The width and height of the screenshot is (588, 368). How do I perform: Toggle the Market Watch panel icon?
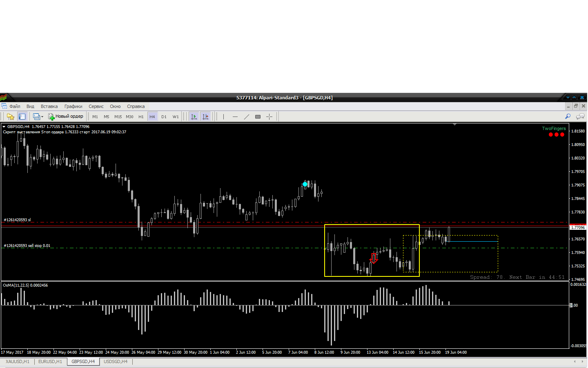(x=22, y=117)
